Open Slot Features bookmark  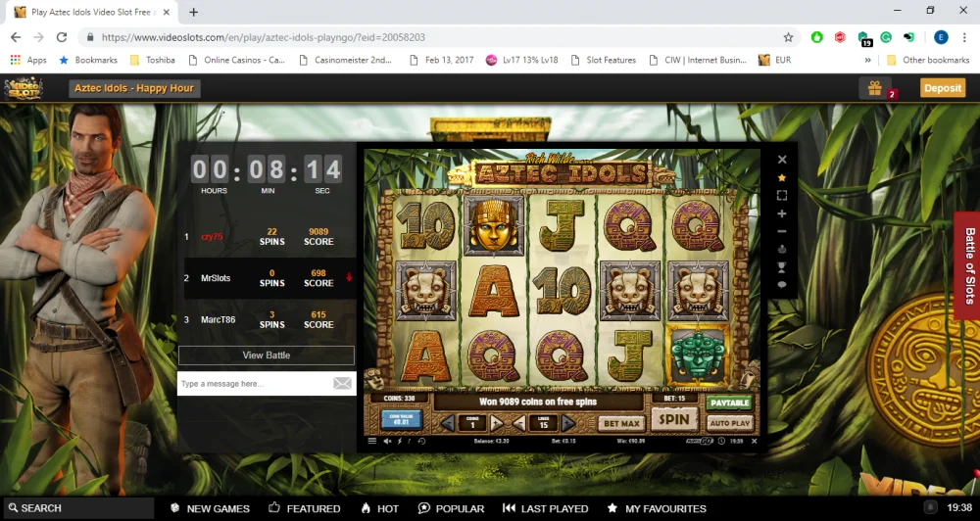603,60
